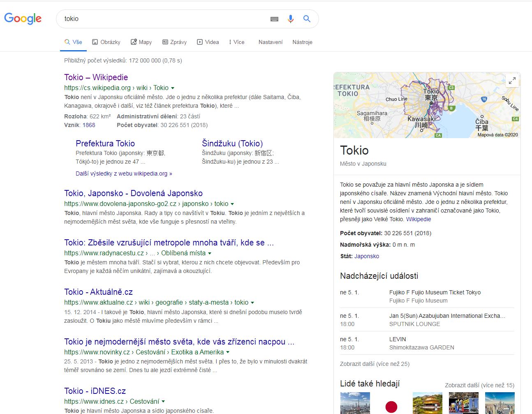Click the neon street thumbnail under Lidé také hledají

tap(464, 403)
